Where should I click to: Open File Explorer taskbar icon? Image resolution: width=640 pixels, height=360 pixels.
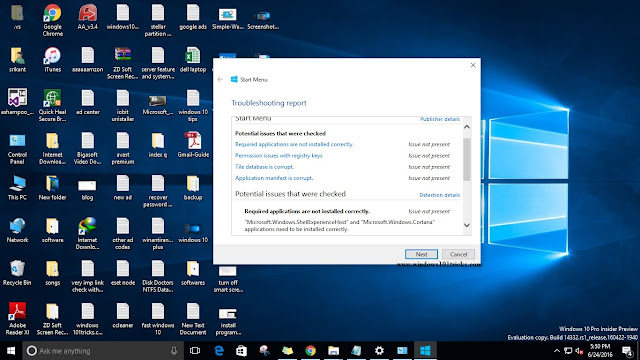pyautogui.click(x=333, y=351)
